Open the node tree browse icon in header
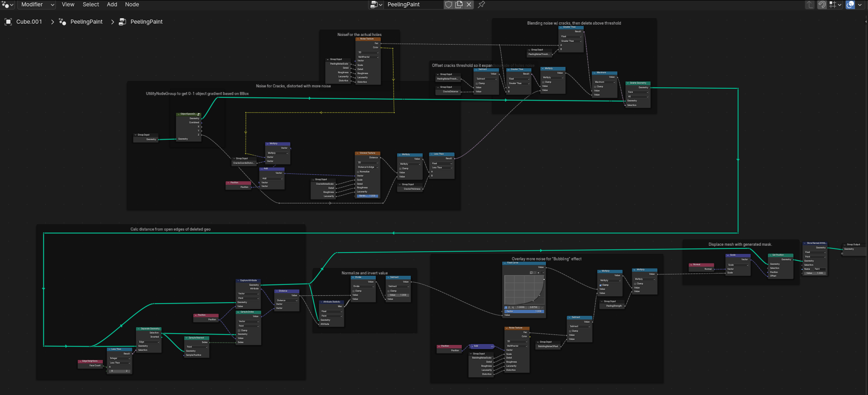The image size is (868, 395). (376, 5)
